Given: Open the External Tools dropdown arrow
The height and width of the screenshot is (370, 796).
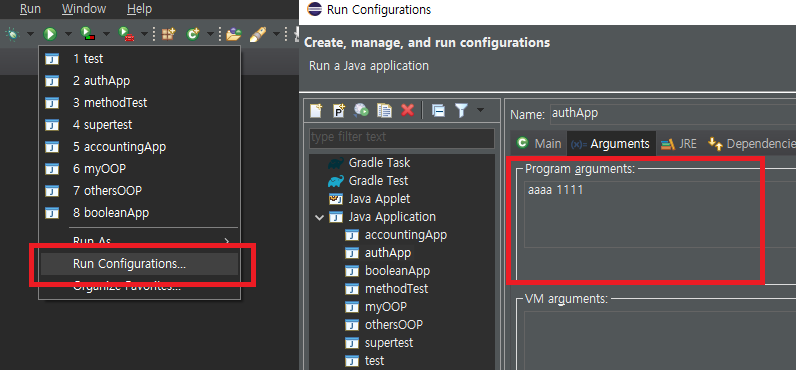Looking at the screenshot, I should [144, 34].
